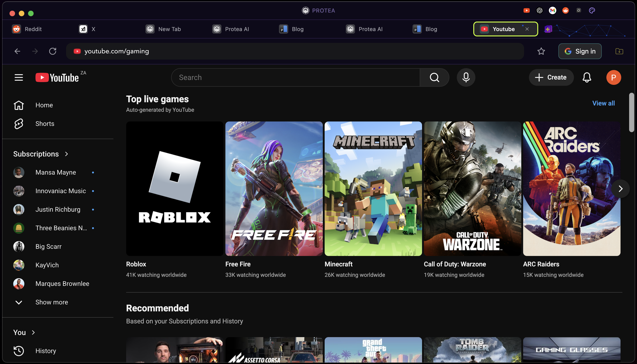Click the new tab plus icon
The image size is (637, 364).
[x=548, y=29]
